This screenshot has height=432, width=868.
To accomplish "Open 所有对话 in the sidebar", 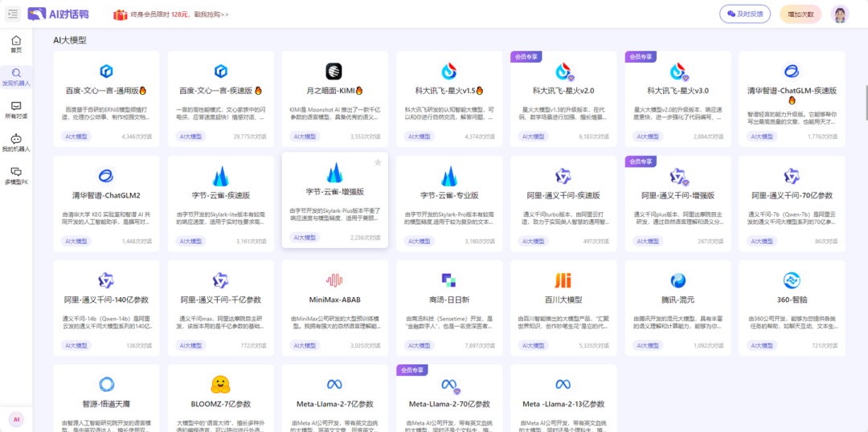I will coord(16,109).
